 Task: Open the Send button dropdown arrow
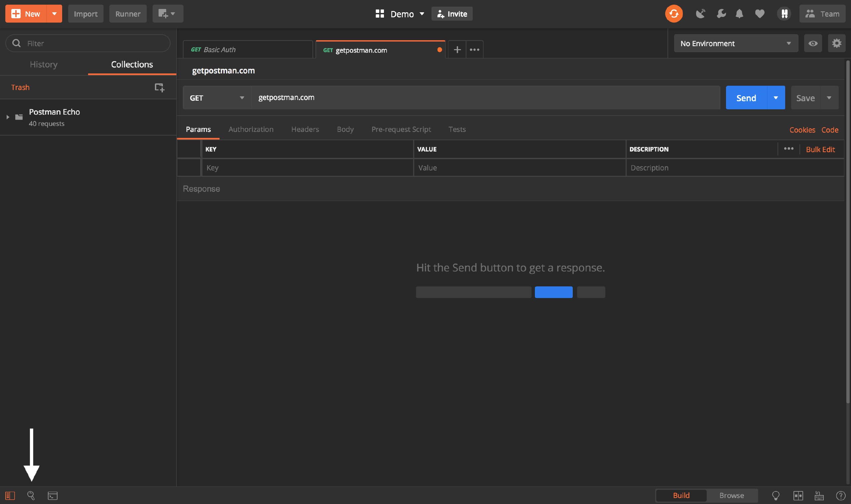click(776, 98)
